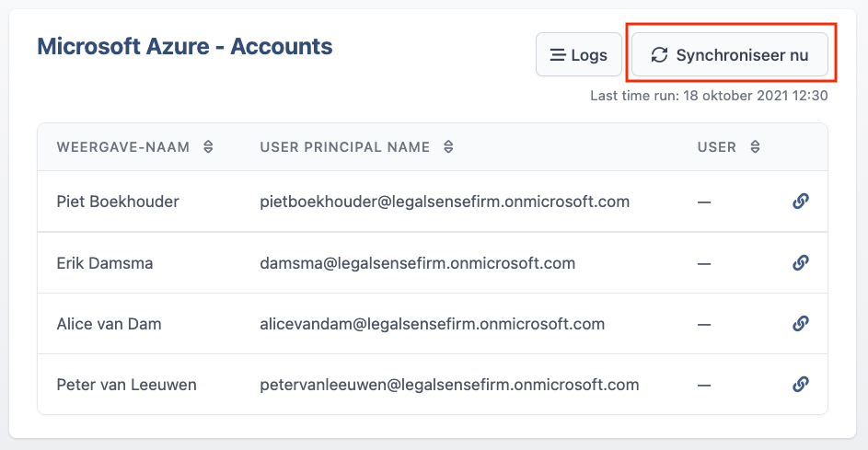Open the Logs button

click(578, 55)
